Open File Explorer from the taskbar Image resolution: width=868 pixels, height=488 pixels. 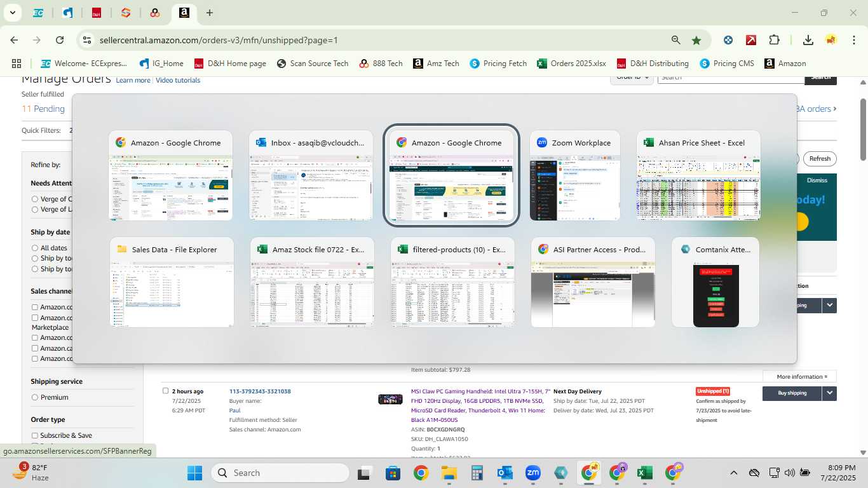(x=449, y=473)
